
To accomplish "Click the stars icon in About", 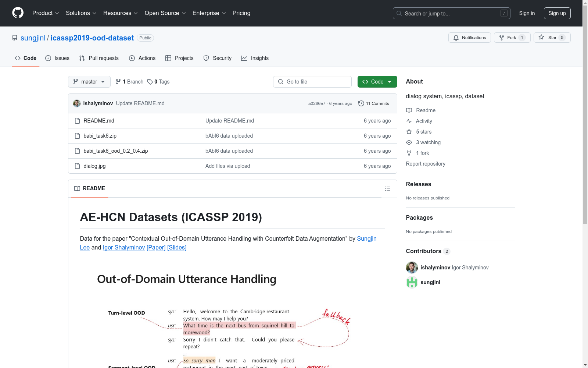I will coord(409,132).
